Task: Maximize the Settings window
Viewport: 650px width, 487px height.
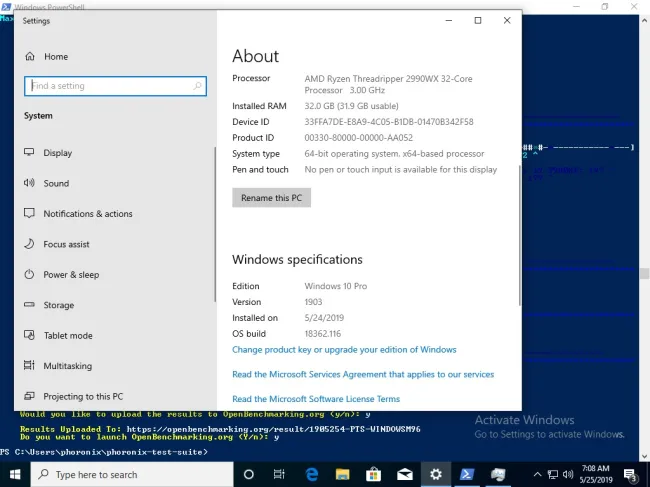Action: 478,20
